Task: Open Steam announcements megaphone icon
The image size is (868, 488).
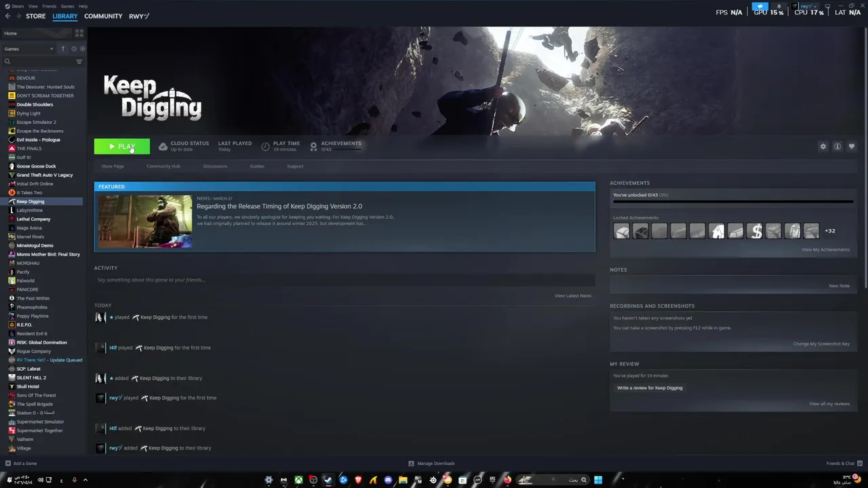Action: pyautogui.click(x=760, y=6)
